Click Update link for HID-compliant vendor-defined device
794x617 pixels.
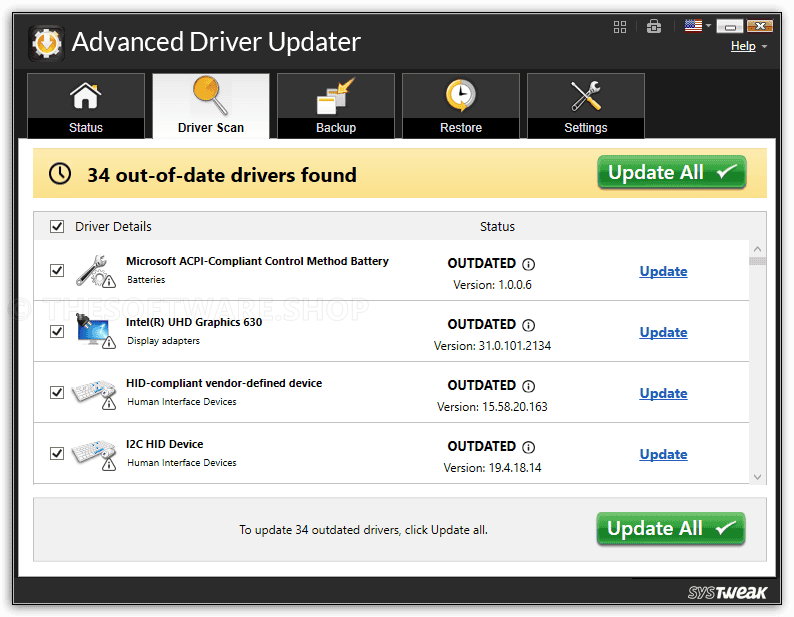pos(663,394)
